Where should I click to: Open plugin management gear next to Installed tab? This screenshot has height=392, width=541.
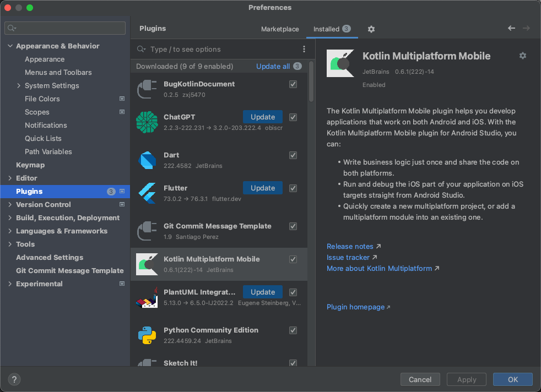click(x=371, y=29)
